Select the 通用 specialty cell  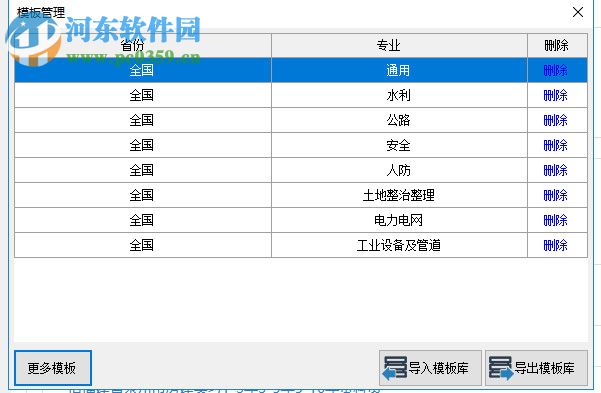point(399,71)
